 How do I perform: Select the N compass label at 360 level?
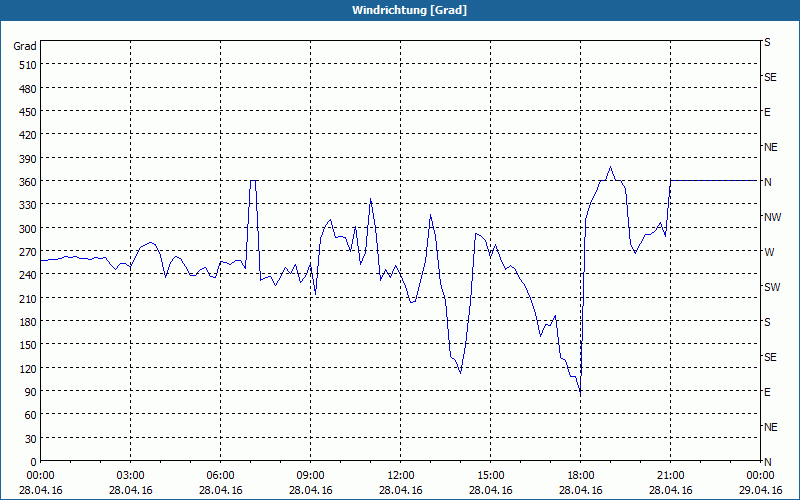click(767, 182)
